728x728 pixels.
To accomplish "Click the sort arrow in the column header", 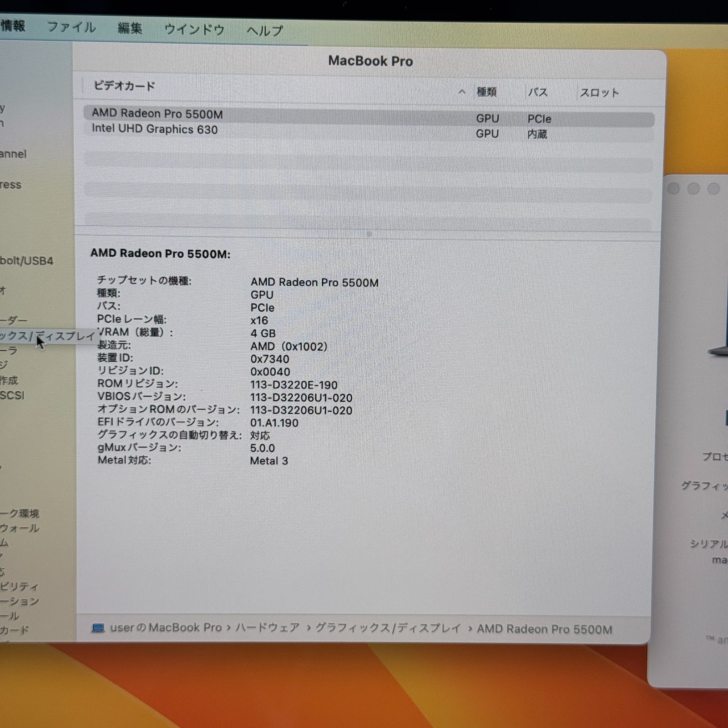I will click(462, 91).
